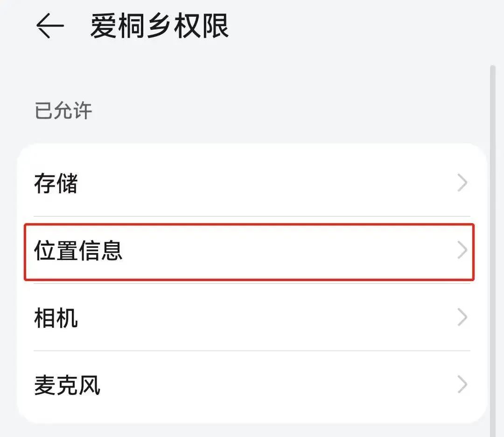The width and height of the screenshot is (504, 437).
Task: Select the 位置信息 permission label
Action: tap(78, 251)
